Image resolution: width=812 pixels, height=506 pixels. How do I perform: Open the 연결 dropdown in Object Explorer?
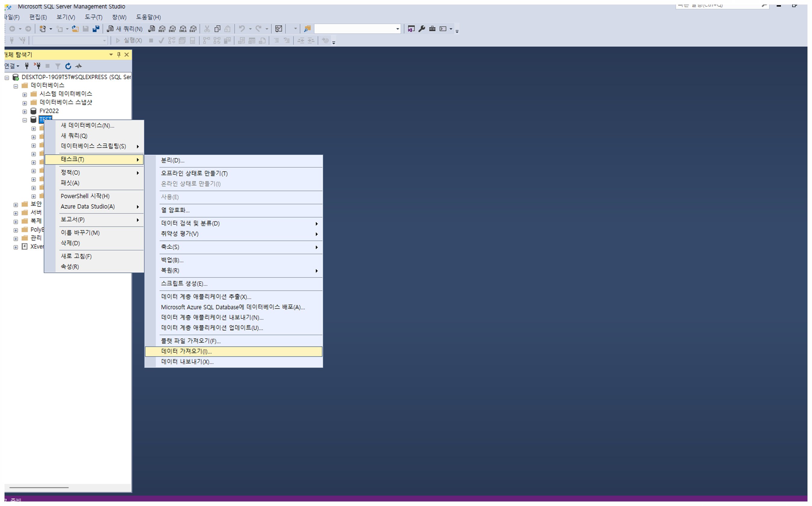pyautogui.click(x=12, y=66)
